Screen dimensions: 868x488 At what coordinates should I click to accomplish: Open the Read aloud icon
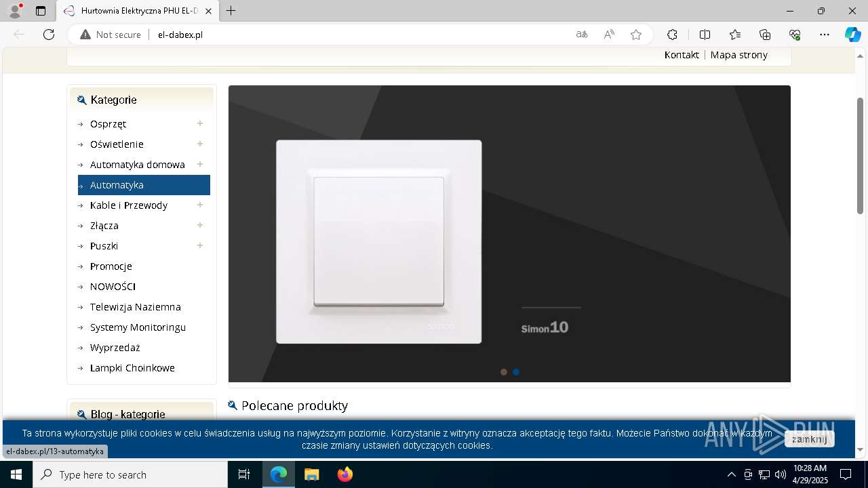[609, 35]
